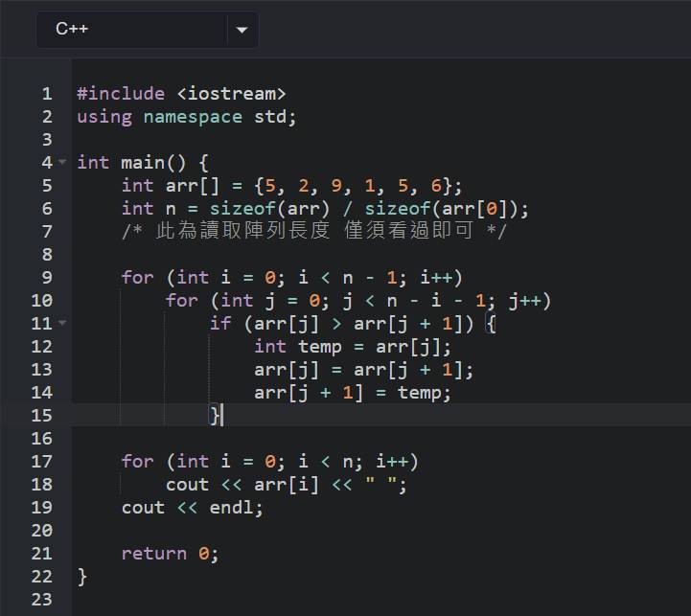
Task: Click the final closing brace on line 22
Action: click(82, 577)
